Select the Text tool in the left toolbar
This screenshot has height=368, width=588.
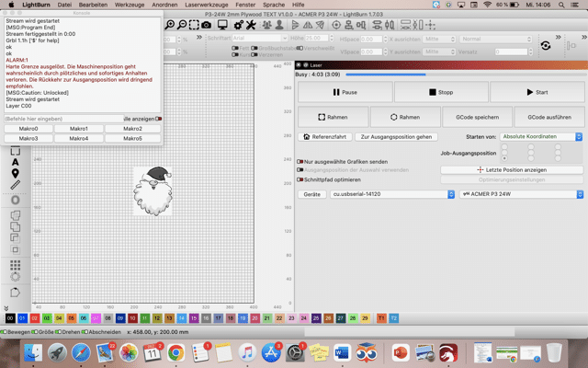pyautogui.click(x=16, y=160)
